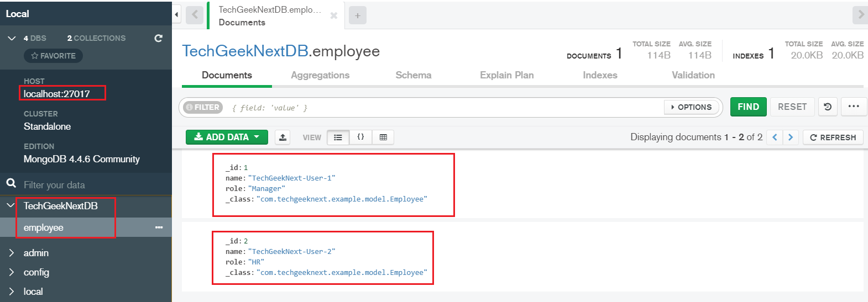Screen dimensions: 868x302
Task: Go to next page of documents
Action: [x=791, y=137]
